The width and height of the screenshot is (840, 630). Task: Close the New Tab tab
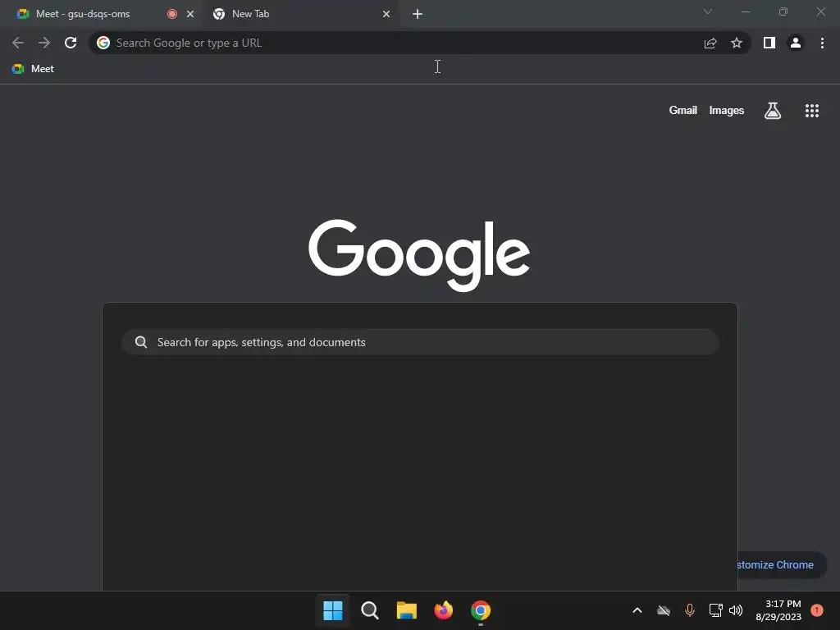point(386,14)
